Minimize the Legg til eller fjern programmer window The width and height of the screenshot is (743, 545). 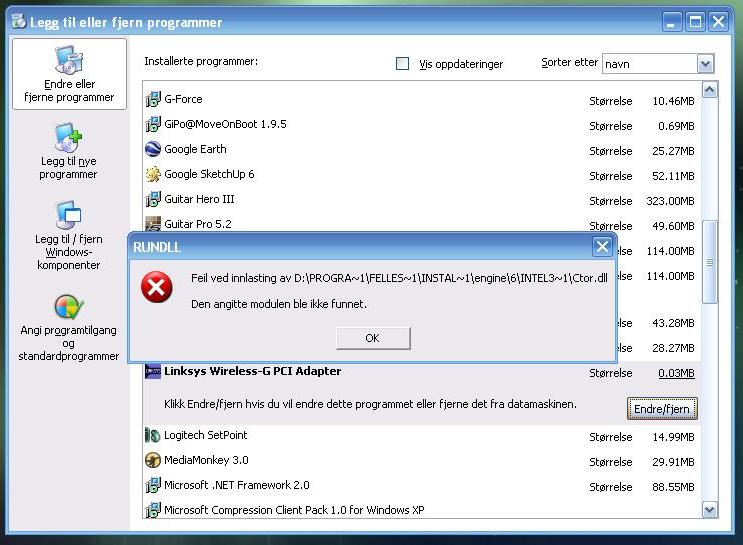click(x=671, y=21)
